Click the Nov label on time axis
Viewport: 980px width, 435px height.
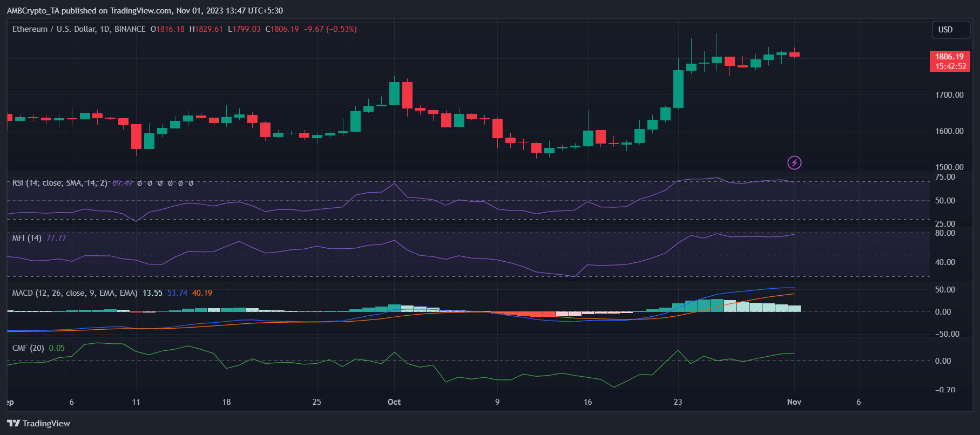(x=794, y=402)
